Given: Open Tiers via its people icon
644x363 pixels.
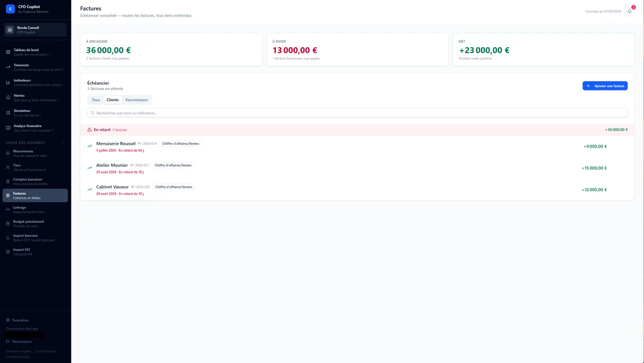Looking at the screenshot, I should pyautogui.click(x=8, y=167).
